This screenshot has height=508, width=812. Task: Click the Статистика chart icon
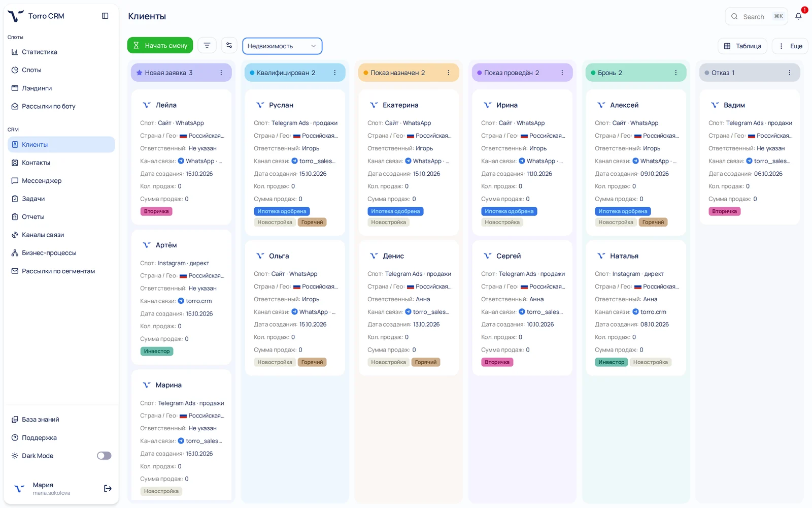(15, 52)
